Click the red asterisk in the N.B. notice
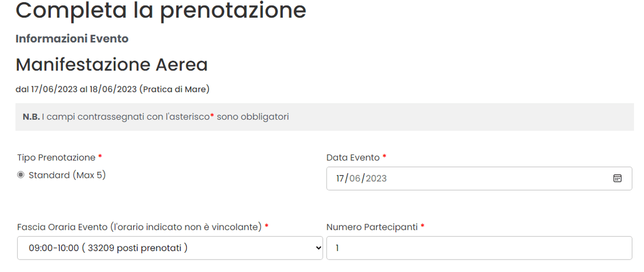Image resolution: width=644 pixels, height=272 pixels. (212, 116)
